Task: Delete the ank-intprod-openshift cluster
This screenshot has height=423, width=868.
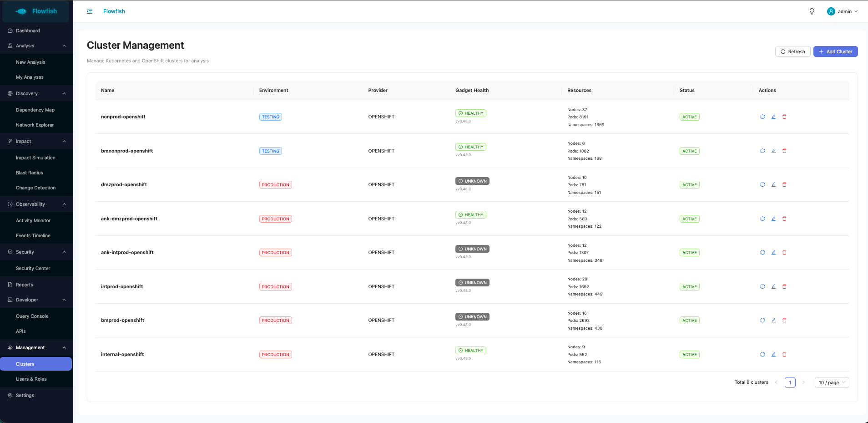Action: click(x=784, y=252)
